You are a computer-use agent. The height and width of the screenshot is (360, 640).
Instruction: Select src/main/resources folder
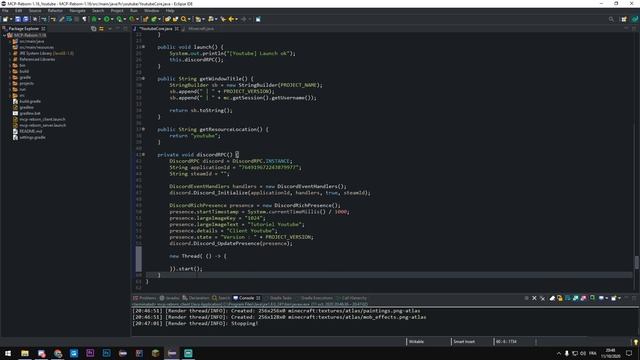36,47
